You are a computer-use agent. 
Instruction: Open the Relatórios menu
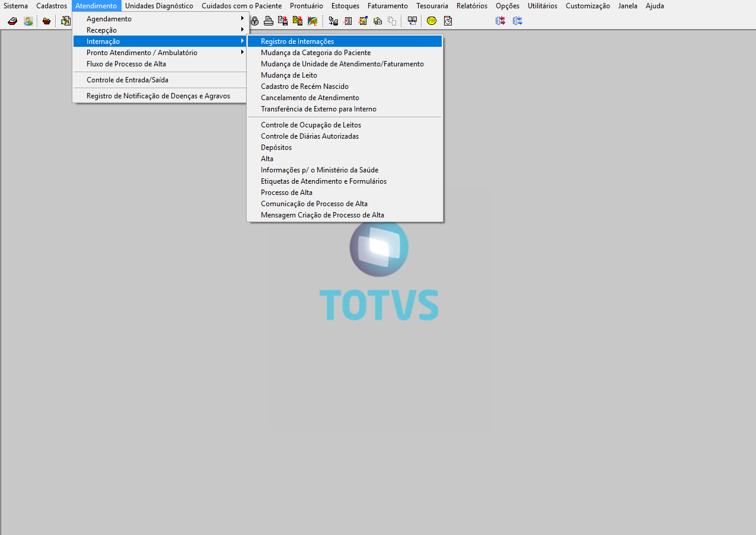point(472,6)
